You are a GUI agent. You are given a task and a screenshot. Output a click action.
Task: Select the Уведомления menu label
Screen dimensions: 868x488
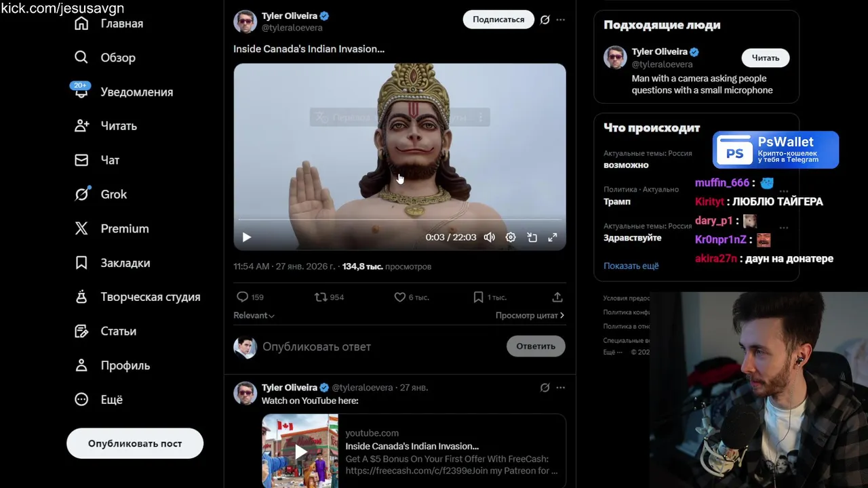[137, 92]
